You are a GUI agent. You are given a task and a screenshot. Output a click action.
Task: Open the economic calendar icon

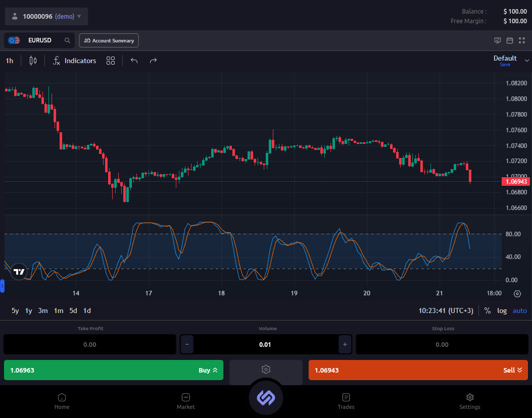[510, 40]
